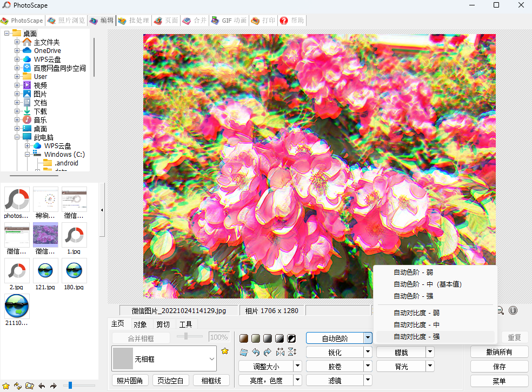Viewport: 532px width, 392px height.
Task: Rotate the photo using the blue rotate icon
Action: pyautogui.click(x=244, y=353)
